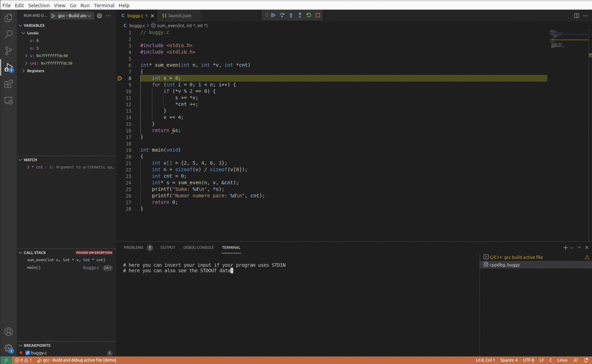Open the Extensions view from activity bar
Image resolution: width=592 pixels, height=364 pixels.
[x=8, y=84]
